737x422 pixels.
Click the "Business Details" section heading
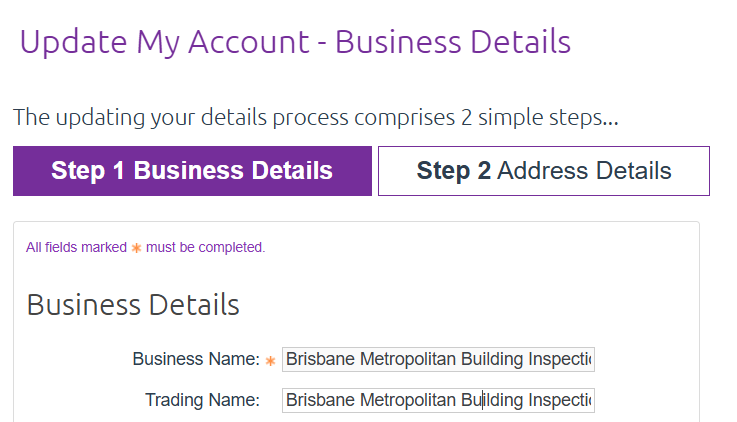pyautogui.click(x=133, y=304)
